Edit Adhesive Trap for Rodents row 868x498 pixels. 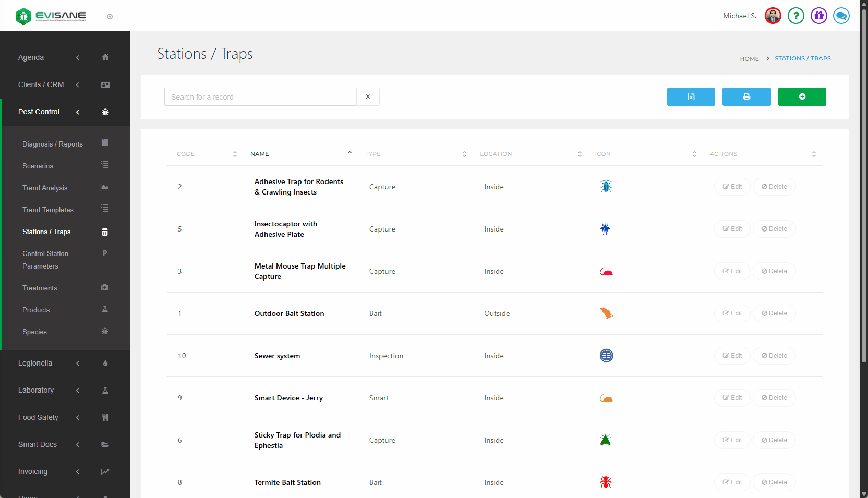coord(732,187)
